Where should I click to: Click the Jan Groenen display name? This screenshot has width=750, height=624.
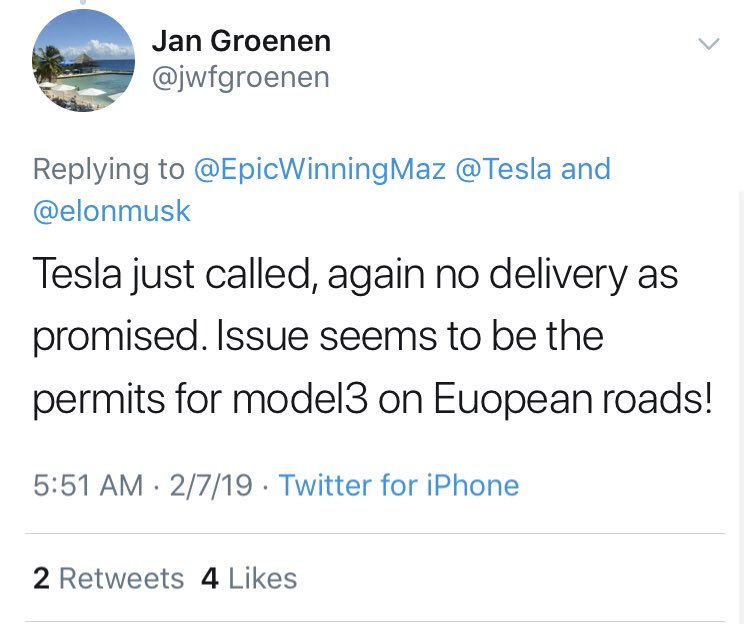coord(241,41)
